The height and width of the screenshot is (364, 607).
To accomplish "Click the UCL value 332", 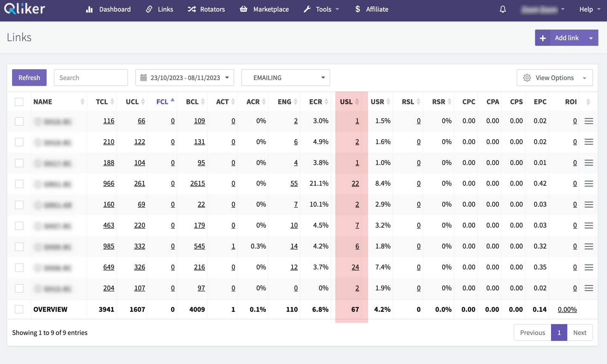I will [x=140, y=246].
